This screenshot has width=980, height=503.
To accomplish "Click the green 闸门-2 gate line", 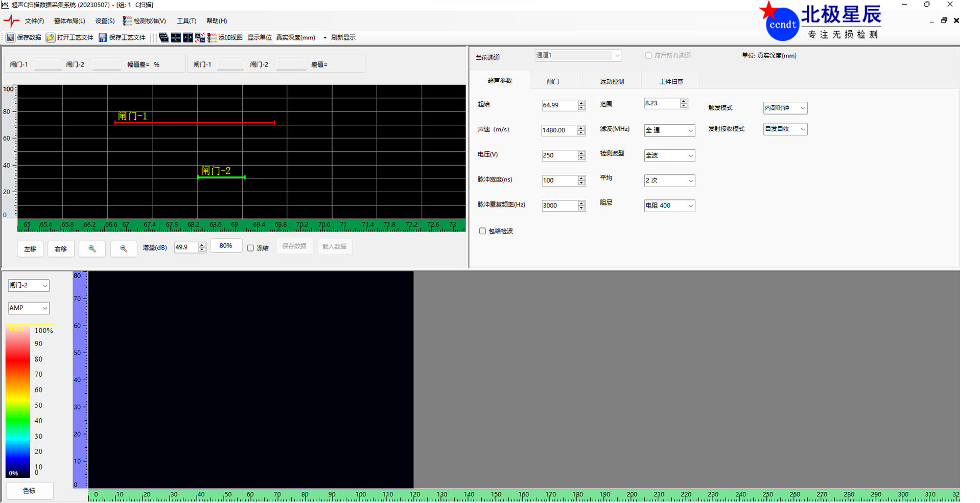I will click(x=222, y=177).
